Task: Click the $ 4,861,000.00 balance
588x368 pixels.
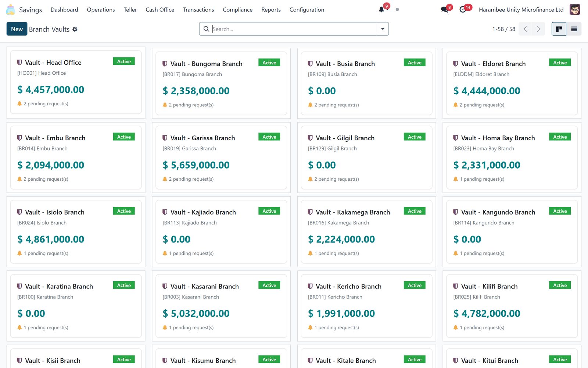Action: tap(51, 239)
